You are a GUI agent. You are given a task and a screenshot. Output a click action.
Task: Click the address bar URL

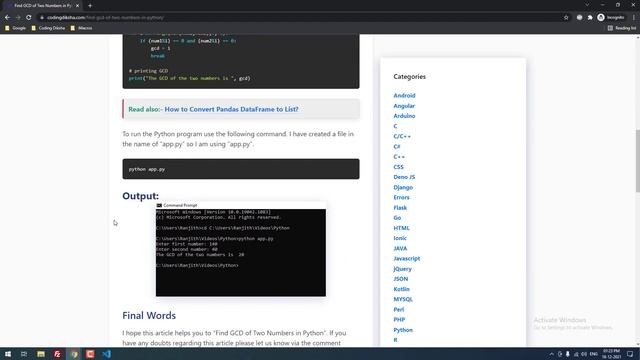[x=105, y=18]
